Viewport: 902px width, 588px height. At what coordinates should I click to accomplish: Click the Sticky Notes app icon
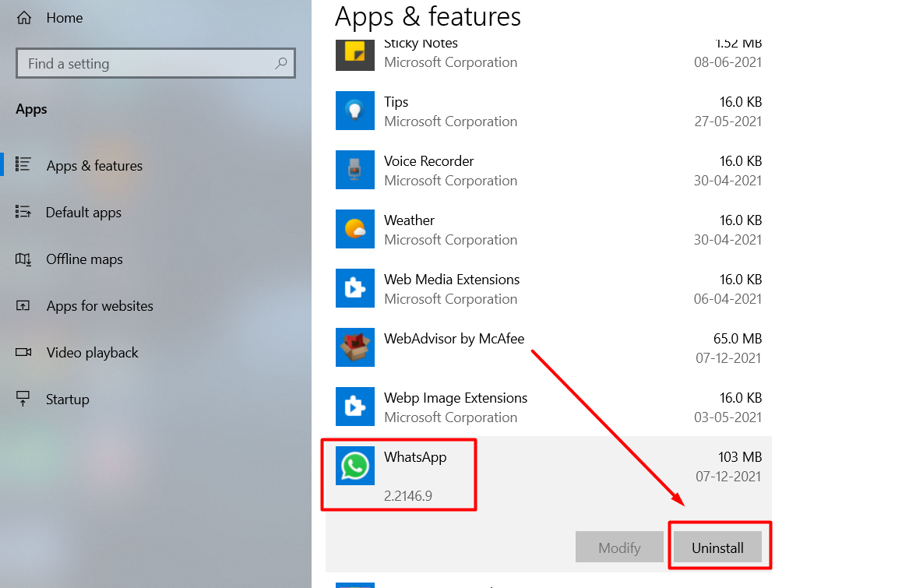coord(355,55)
